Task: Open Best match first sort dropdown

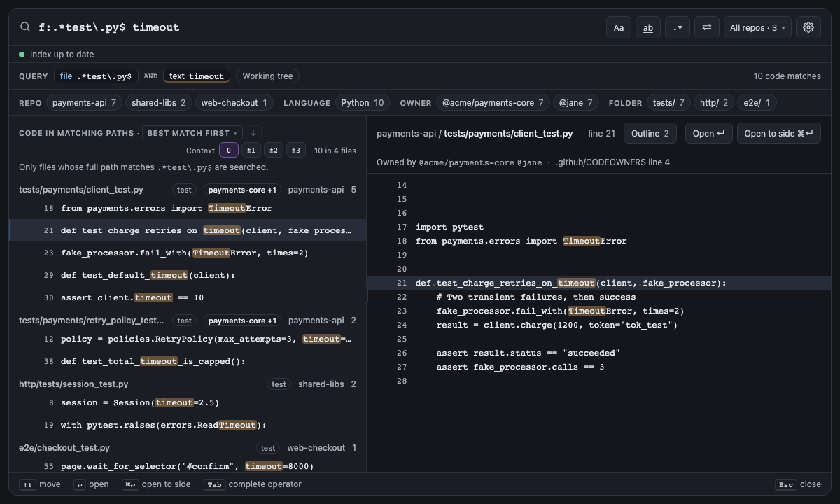Action: coord(192,133)
